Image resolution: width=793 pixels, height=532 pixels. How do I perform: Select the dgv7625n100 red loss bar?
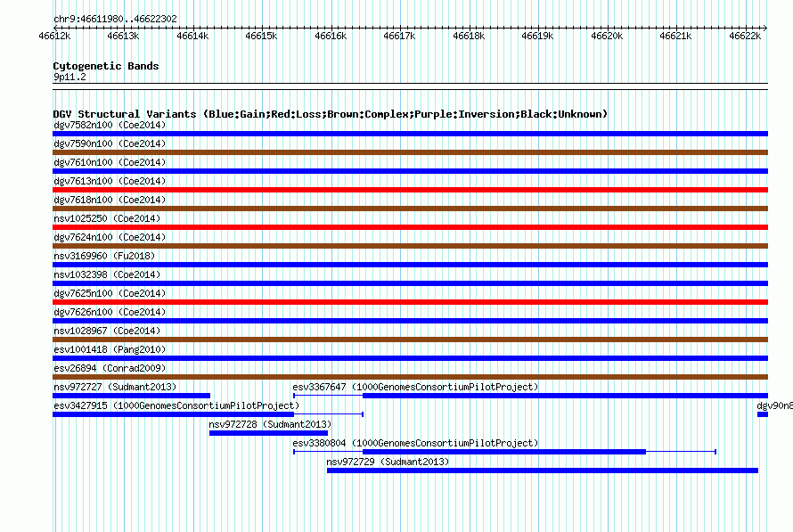[x=410, y=302]
